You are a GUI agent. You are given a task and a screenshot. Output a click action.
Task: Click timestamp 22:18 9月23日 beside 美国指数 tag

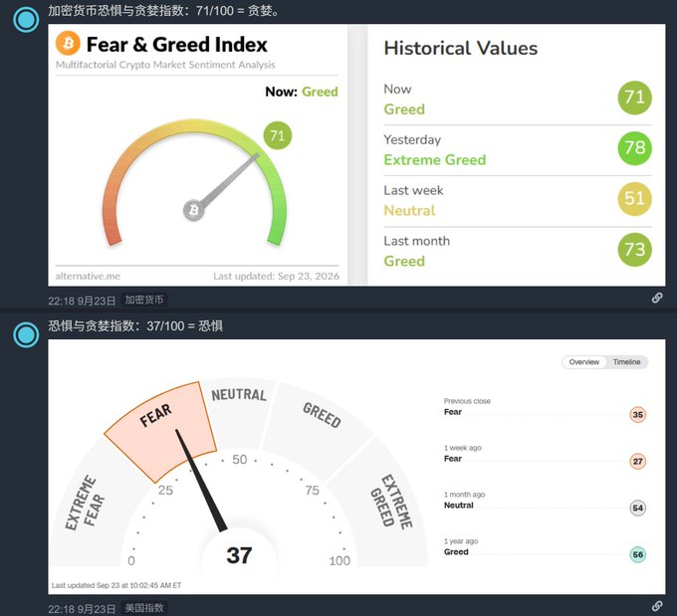coord(82,609)
